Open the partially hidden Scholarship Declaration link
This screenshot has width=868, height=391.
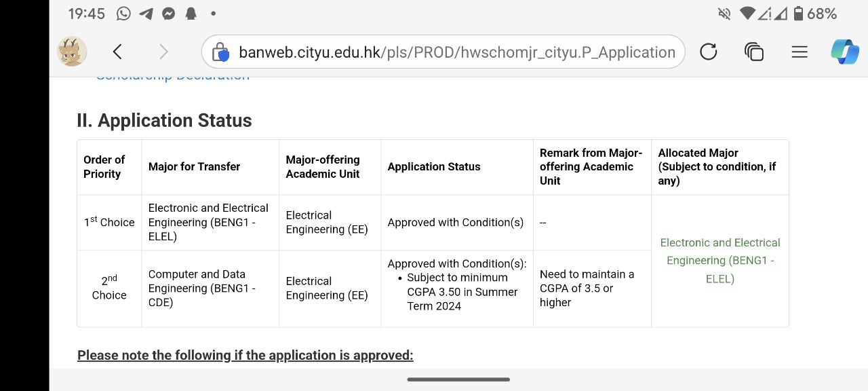(x=173, y=77)
